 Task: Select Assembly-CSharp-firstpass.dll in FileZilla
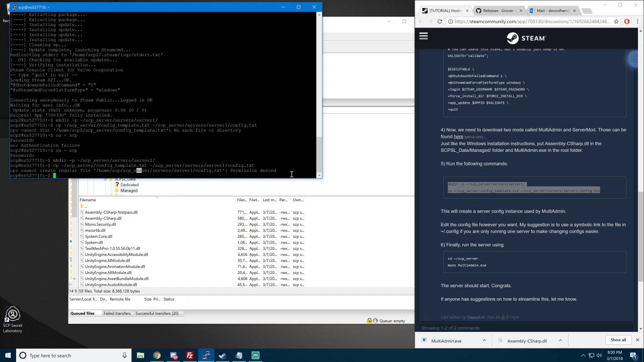[x=111, y=212]
